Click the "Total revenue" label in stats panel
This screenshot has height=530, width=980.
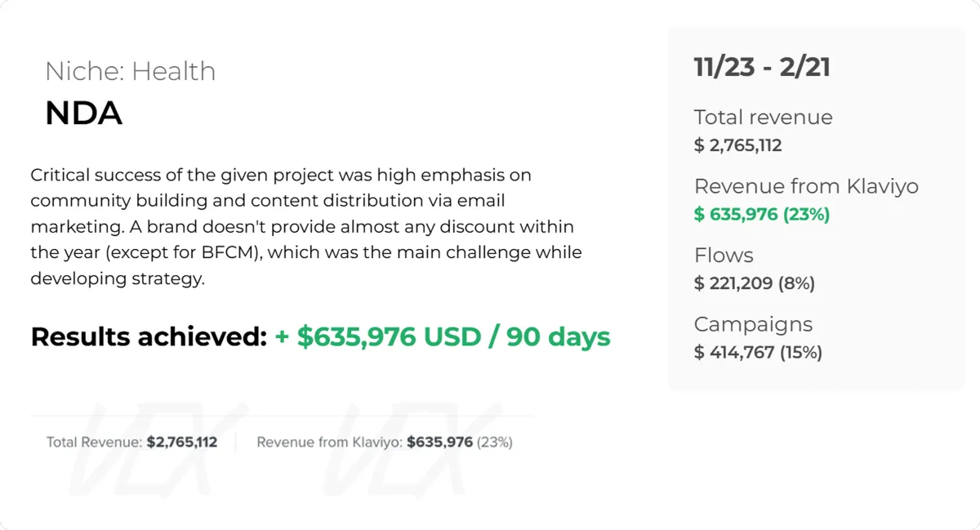point(763,118)
